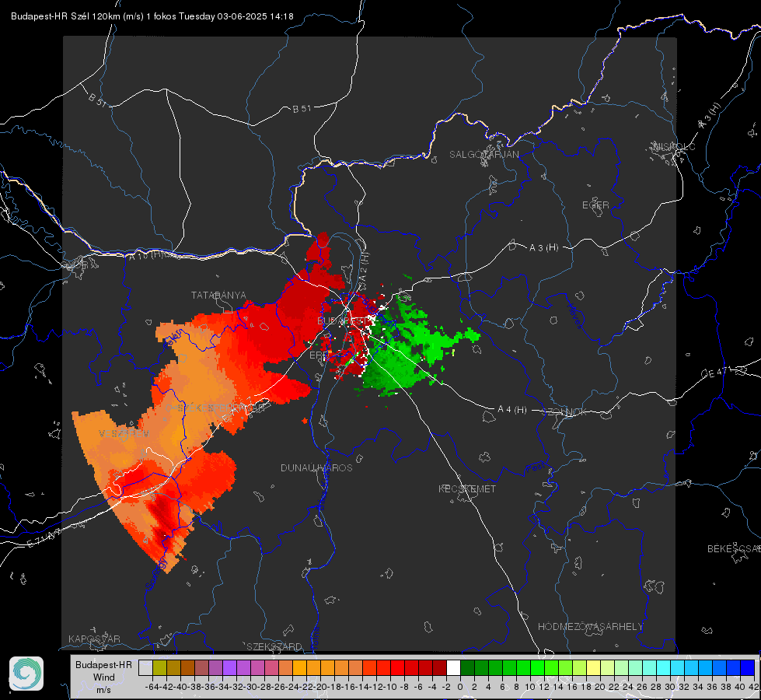Click the Heves county label
Screen dimensions: 761x700
(575, 316)
